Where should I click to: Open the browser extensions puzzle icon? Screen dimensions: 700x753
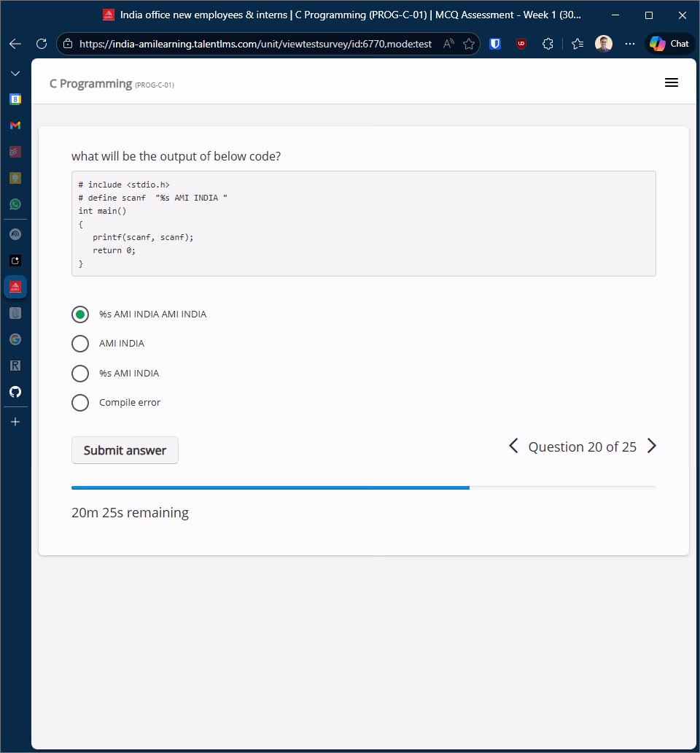pos(548,44)
